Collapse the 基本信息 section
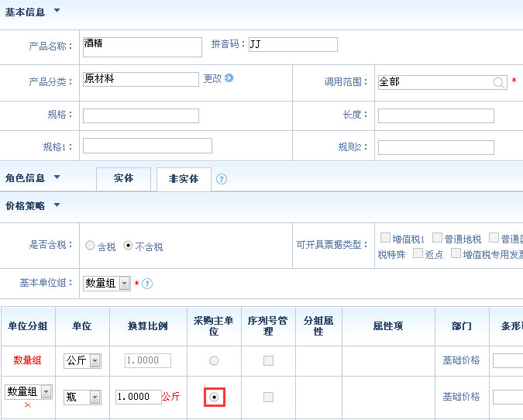Screen dimensions: 523x420 [57, 12]
